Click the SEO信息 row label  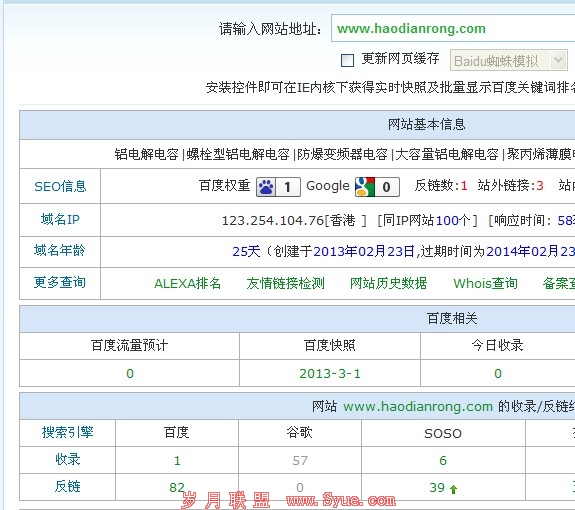point(60,186)
